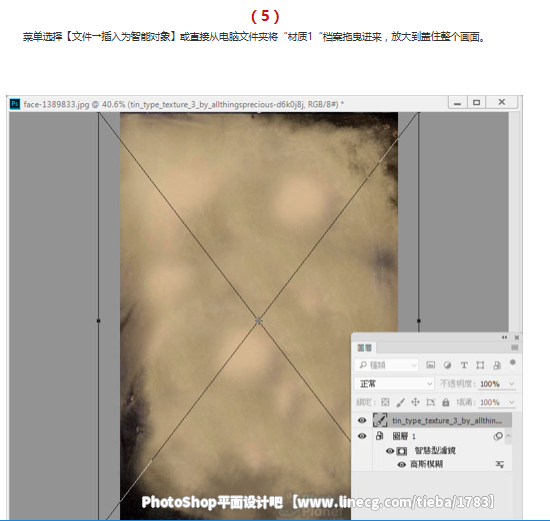Image resolution: width=550 pixels, height=521 pixels.
Task: Filter layers by smart objects
Action: 497,365
